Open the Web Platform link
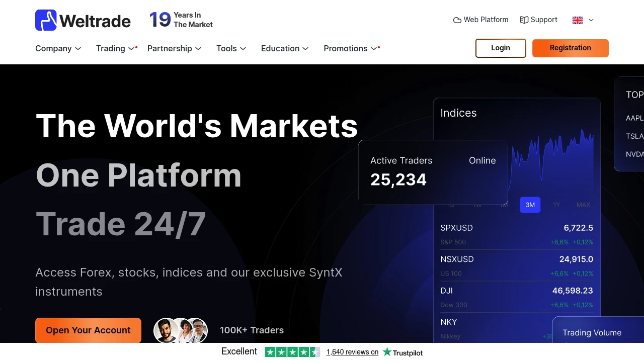The image size is (644, 362). click(x=481, y=20)
